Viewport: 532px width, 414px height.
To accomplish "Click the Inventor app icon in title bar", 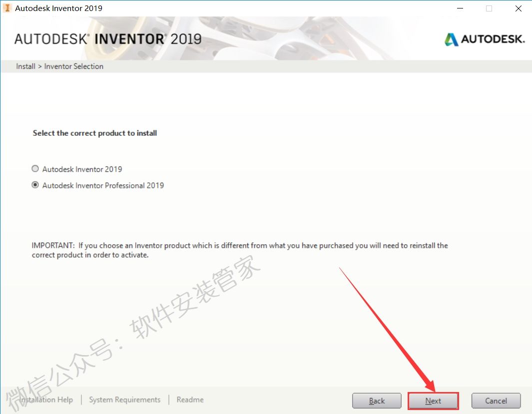I will click(x=7, y=8).
